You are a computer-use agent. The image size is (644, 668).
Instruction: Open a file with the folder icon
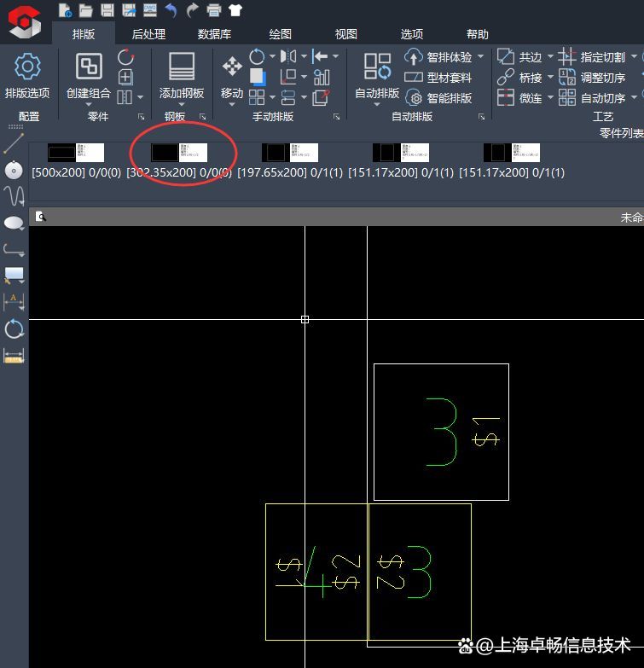click(x=86, y=10)
